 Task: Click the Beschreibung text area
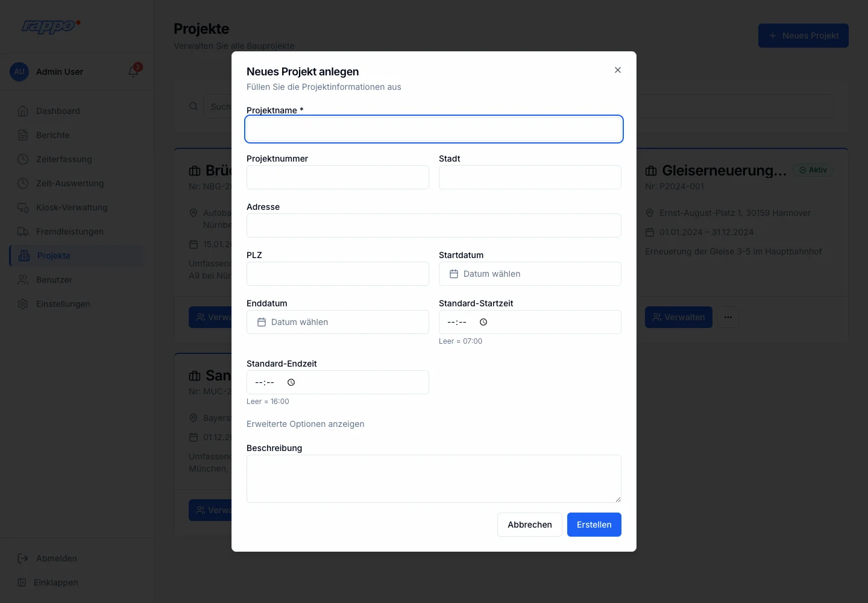tap(434, 479)
